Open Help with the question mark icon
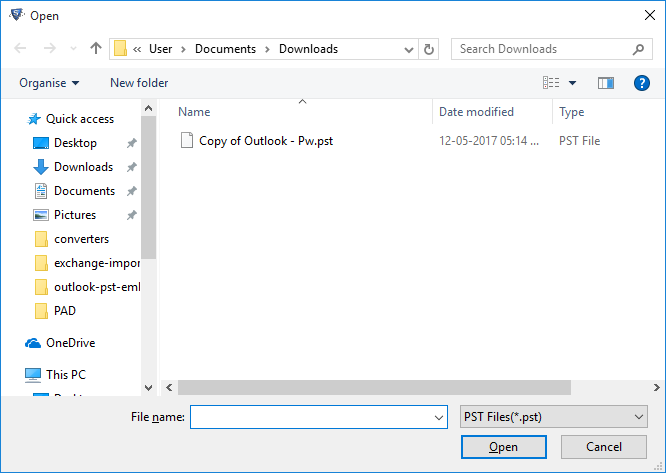 [x=641, y=83]
